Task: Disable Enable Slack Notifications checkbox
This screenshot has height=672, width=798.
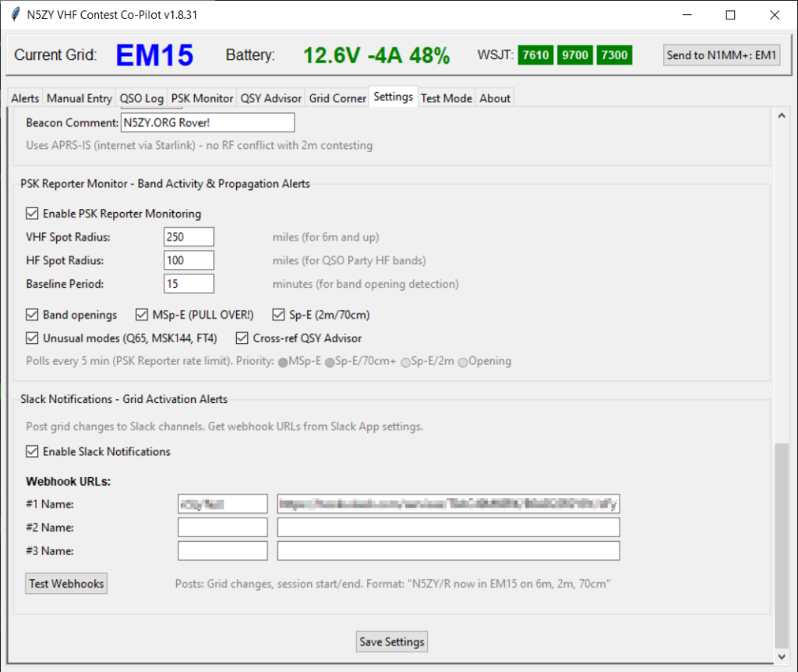Action: (32, 451)
